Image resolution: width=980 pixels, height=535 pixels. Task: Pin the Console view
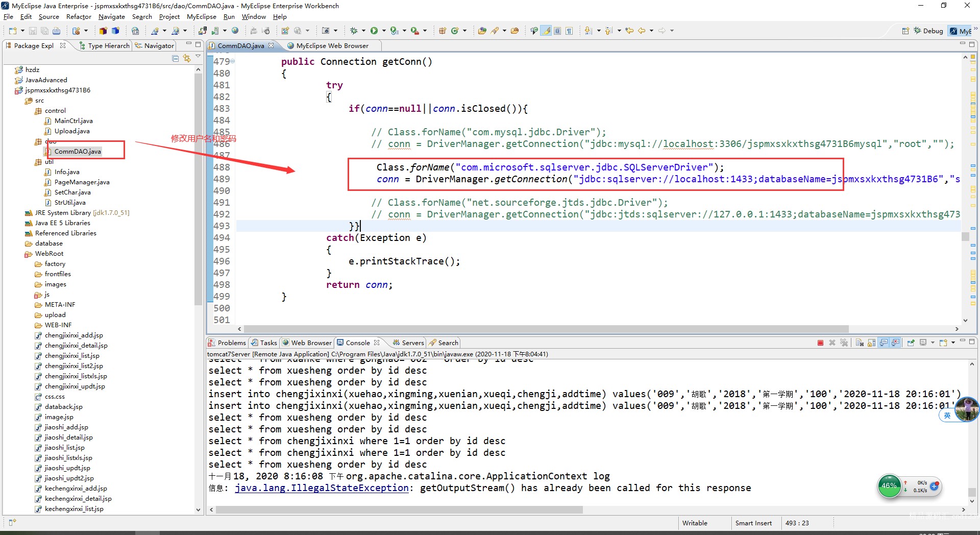coord(911,343)
